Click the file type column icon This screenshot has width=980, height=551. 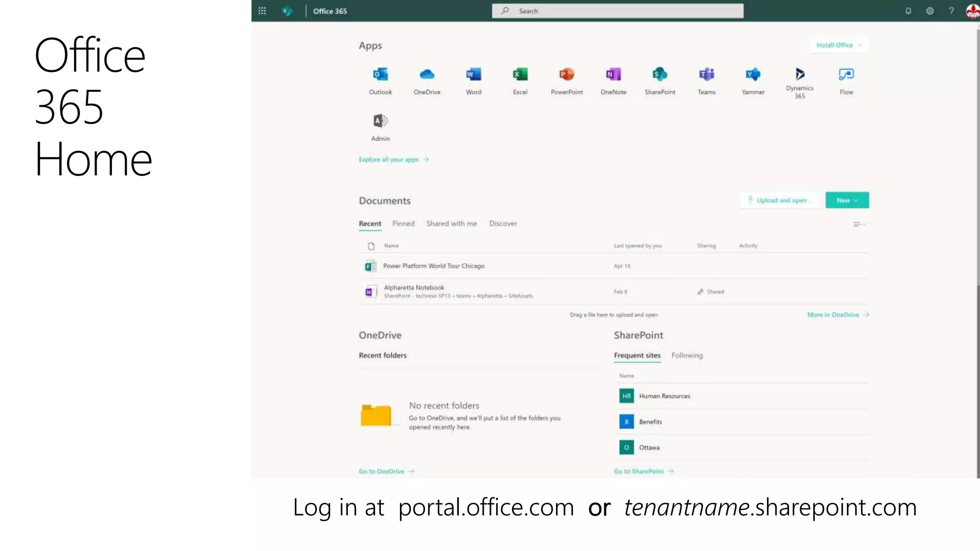click(x=371, y=246)
